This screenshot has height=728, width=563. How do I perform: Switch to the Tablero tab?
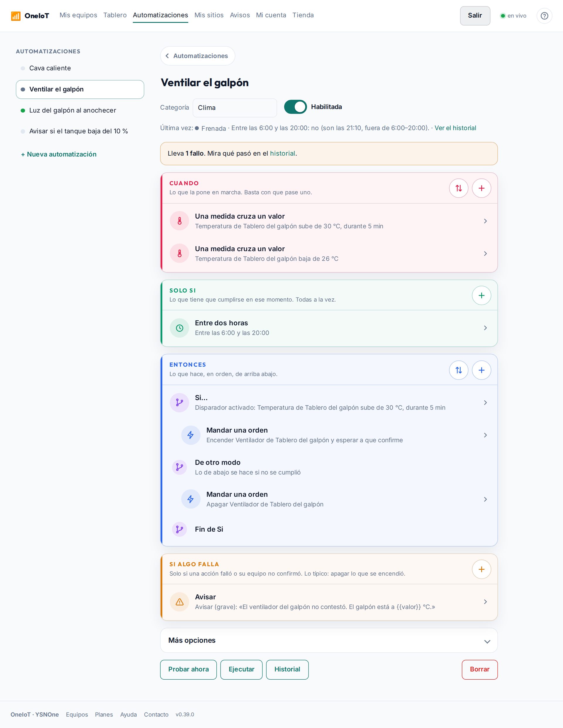click(x=115, y=15)
